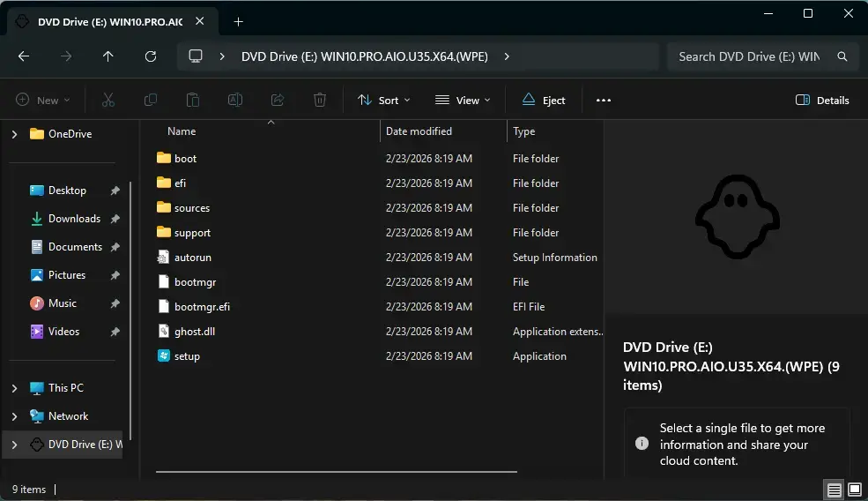Screen dimensions: 868x501
Task: Select the setup application icon
Action: [163, 355]
